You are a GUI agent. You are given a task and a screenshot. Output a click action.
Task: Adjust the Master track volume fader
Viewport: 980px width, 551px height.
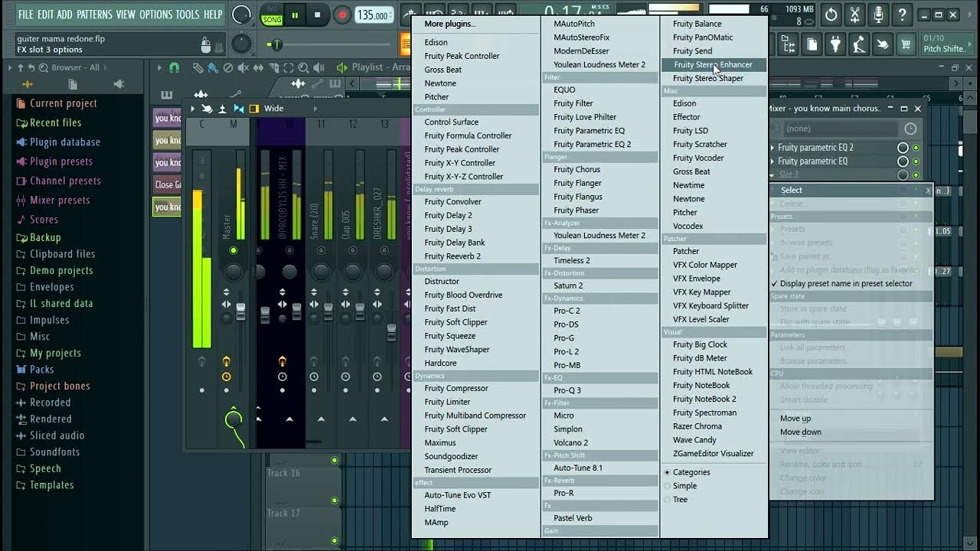click(x=241, y=312)
